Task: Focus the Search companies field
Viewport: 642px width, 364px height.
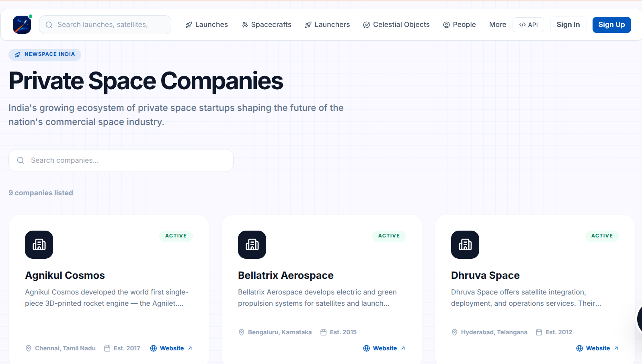Action: (121, 161)
